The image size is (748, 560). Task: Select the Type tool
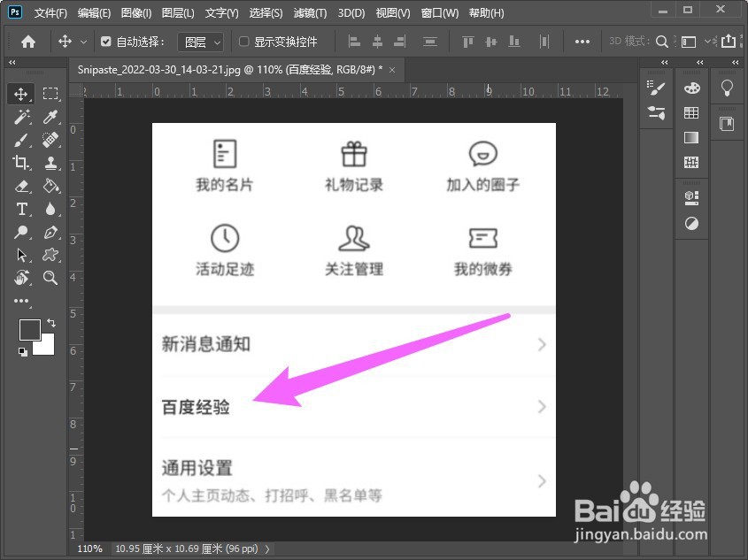click(22, 209)
